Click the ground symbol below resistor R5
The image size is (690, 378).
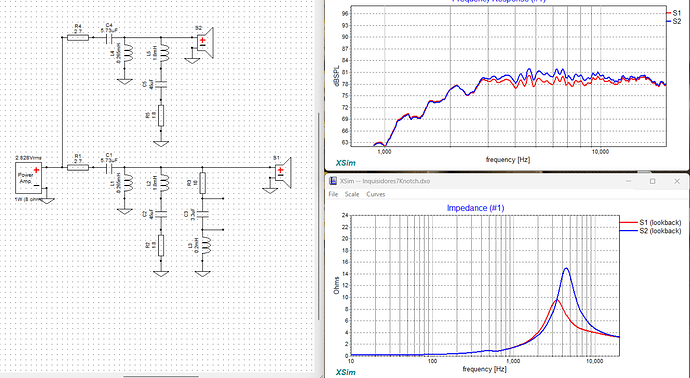click(161, 144)
